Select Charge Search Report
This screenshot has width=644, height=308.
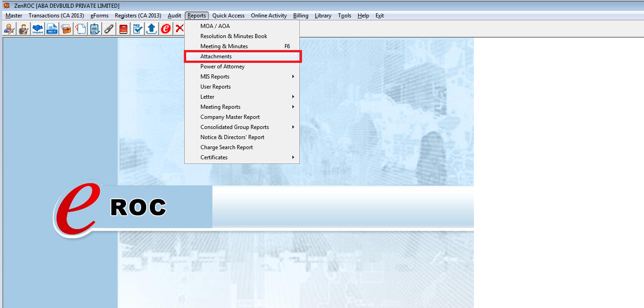click(242, 147)
